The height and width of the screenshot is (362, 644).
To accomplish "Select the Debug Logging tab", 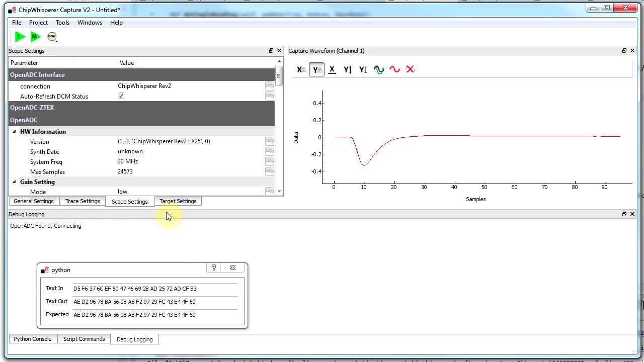I will (135, 339).
